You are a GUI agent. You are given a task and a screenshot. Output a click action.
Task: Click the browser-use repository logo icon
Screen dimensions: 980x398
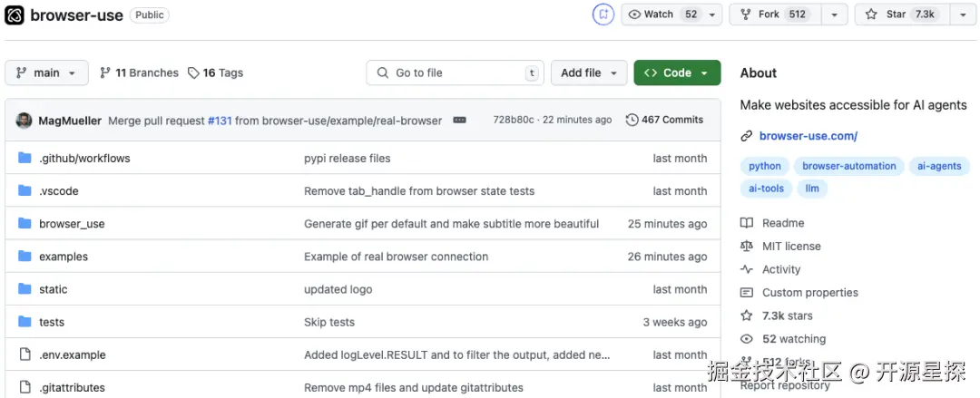click(x=15, y=15)
